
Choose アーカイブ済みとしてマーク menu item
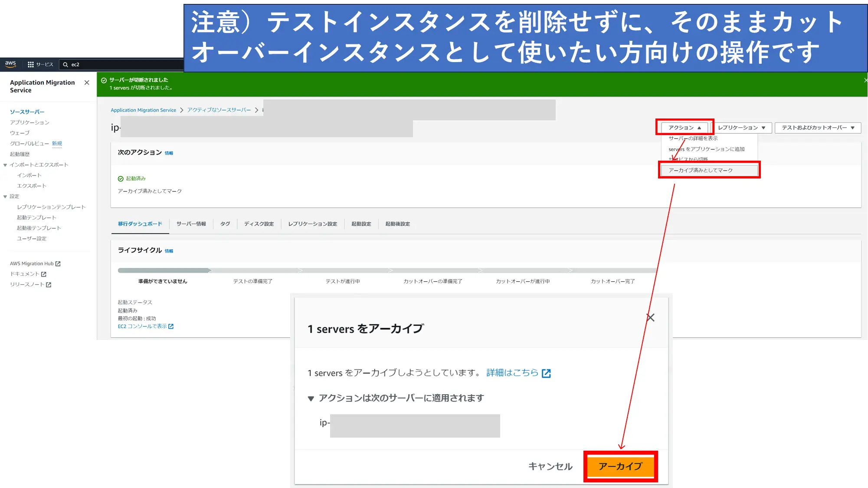pos(709,170)
